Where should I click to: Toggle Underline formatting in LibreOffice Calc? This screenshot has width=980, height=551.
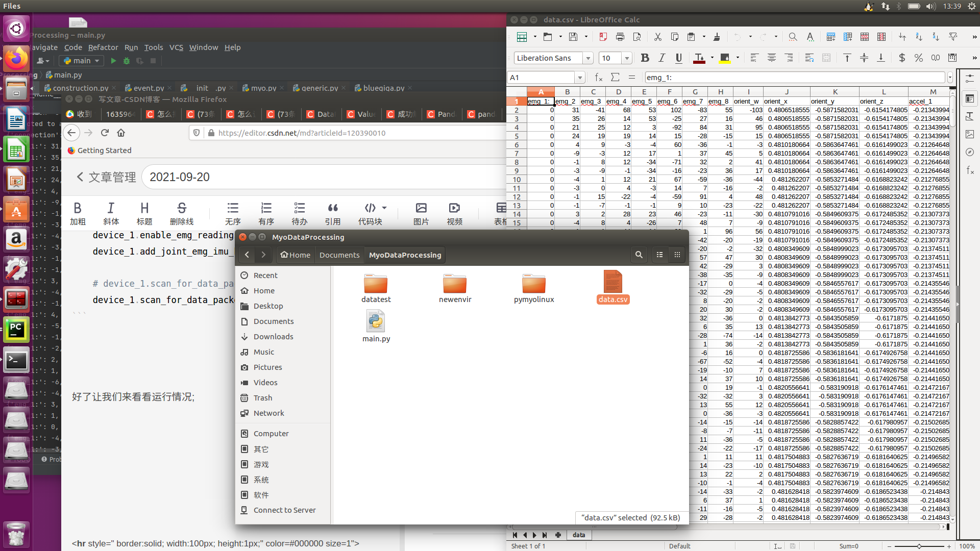click(x=679, y=58)
